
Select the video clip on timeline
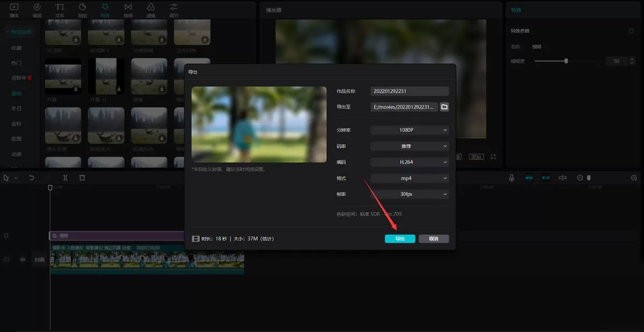[147, 259]
